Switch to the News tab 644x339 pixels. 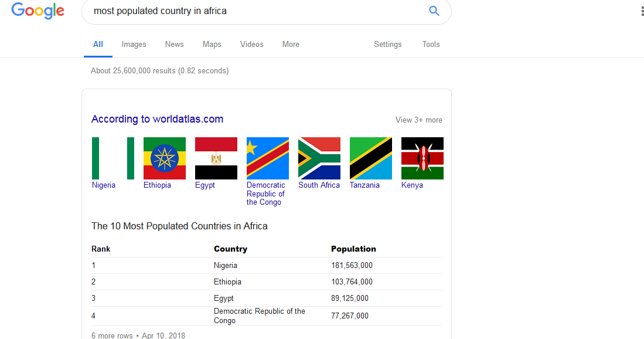pos(175,45)
